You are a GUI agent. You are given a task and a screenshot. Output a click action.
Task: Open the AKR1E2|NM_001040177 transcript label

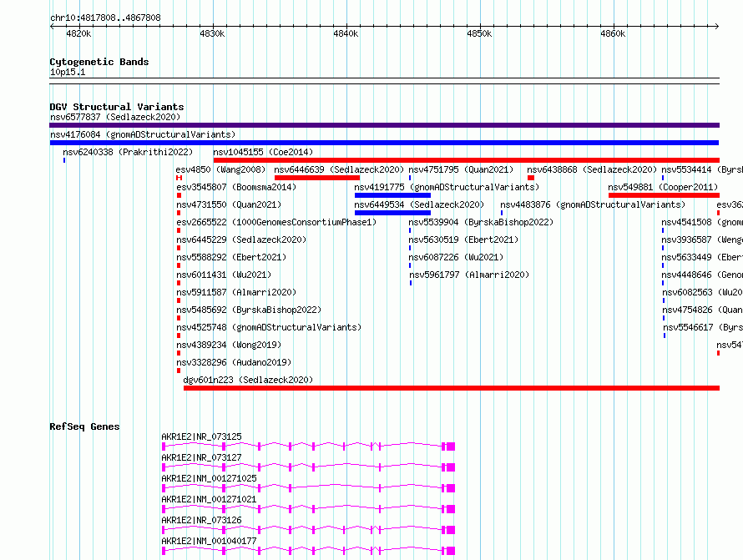pos(209,541)
